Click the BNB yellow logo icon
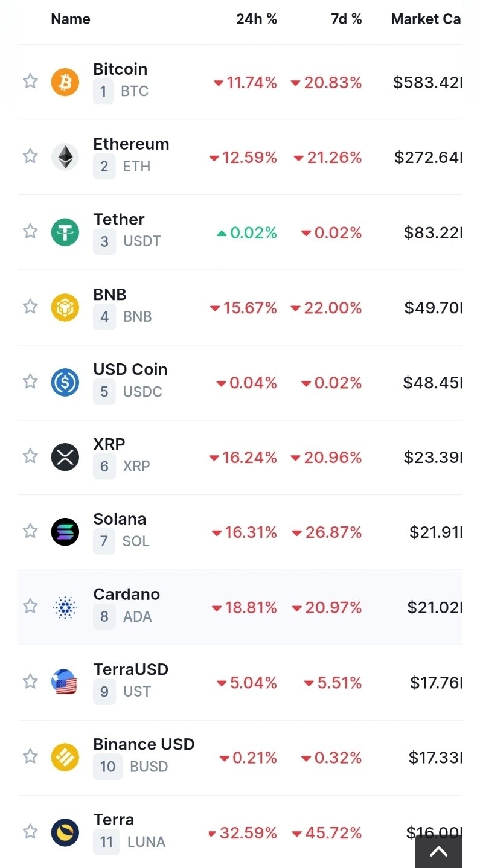Screen dimensions: 480x868 (x=65, y=307)
